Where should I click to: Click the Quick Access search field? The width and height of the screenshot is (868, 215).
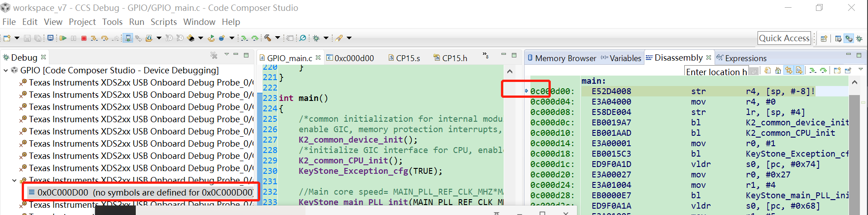(784, 38)
